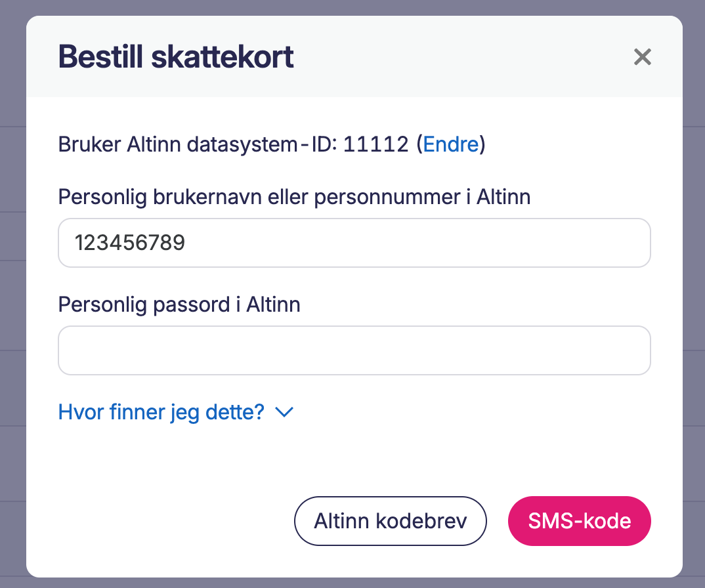Viewport: 705px width, 588px height.
Task: Click the dimmed backdrop left of dialog
Action: 12,295
